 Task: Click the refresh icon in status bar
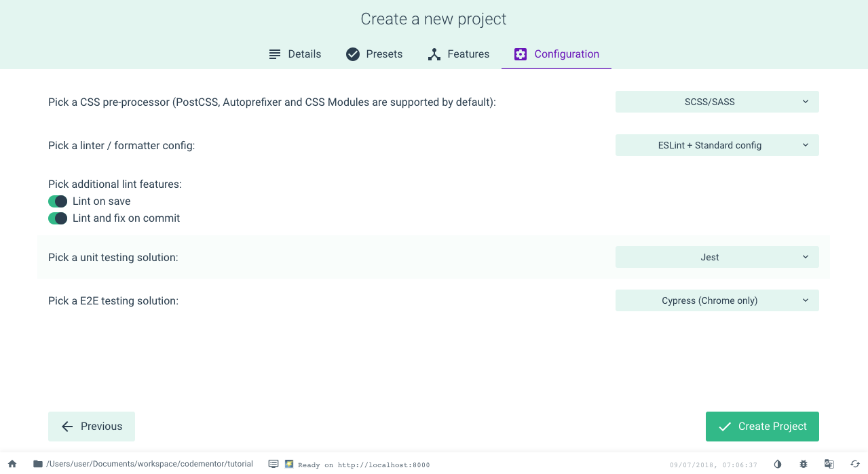pos(855,464)
